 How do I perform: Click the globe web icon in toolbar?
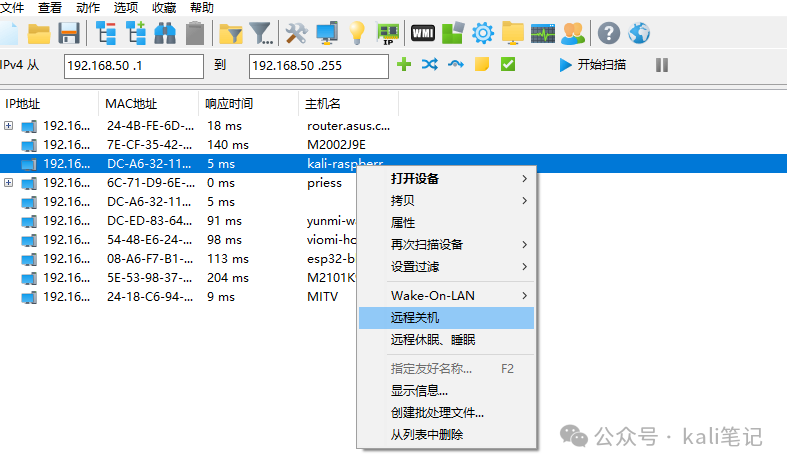[638, 33]
